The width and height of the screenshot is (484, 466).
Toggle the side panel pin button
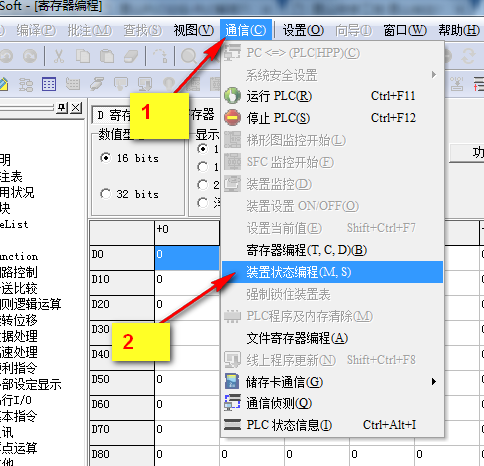[62, 108]
